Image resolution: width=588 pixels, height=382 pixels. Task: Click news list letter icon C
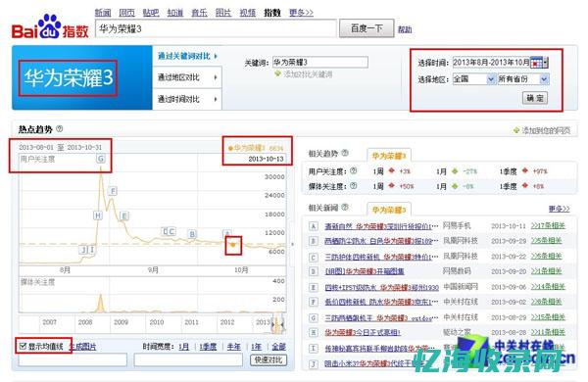click(314, 258)
